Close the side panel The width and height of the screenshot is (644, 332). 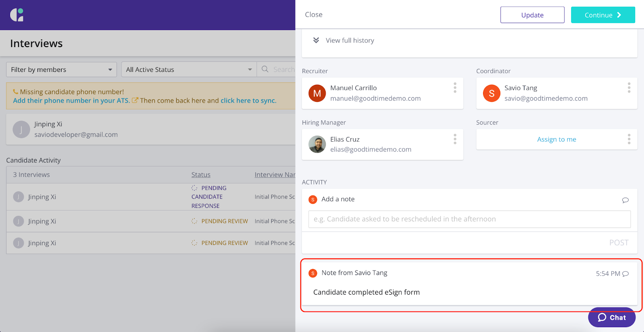(x=314, y=14)
